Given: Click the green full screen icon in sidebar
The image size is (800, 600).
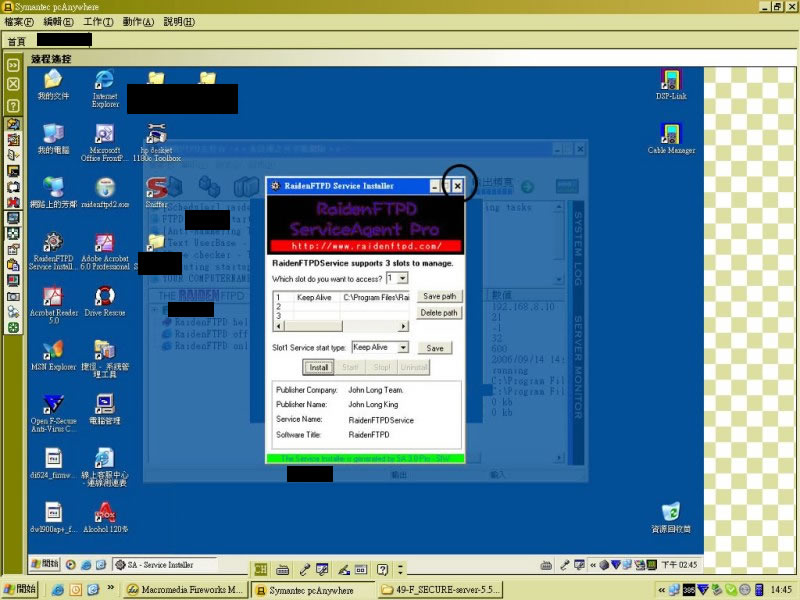Looking at the screenshot, I should (13, 328).
